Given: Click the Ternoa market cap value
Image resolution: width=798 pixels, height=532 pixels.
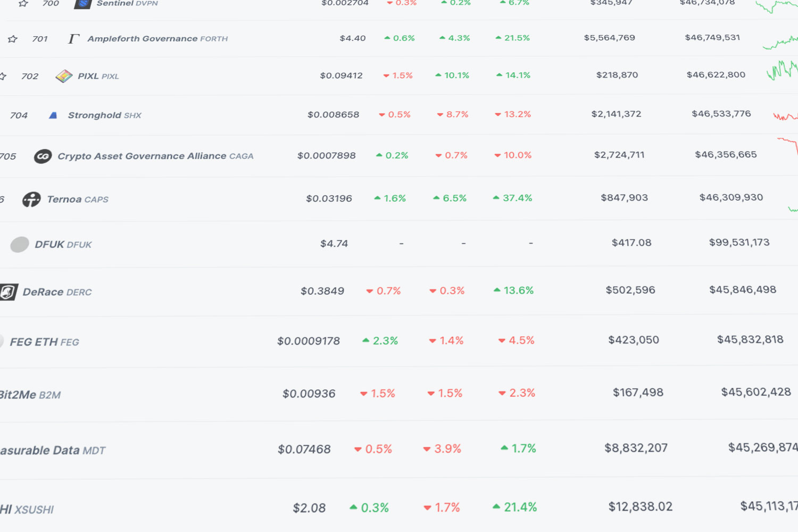Looking at the screenshot, I should [x=731, y=197].
